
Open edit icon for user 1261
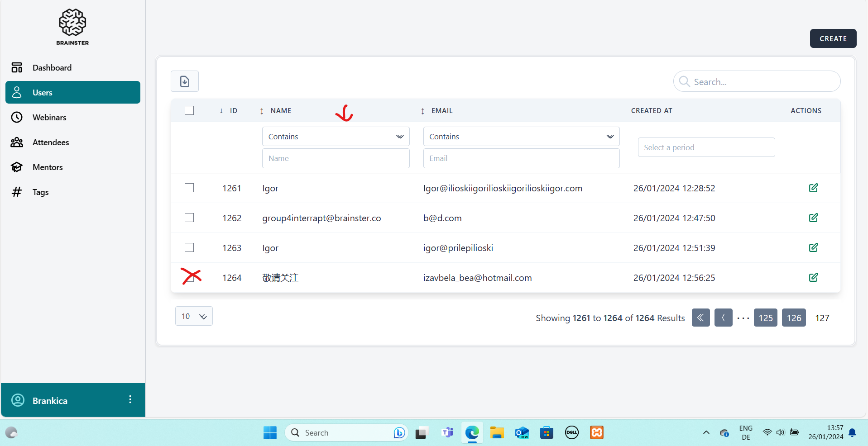813,188
